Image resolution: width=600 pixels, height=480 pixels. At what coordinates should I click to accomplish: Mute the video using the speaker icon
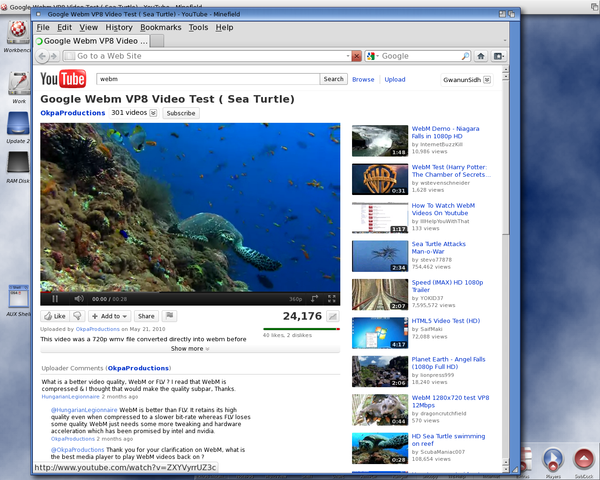pyautogui.click(x=78, y=298)
